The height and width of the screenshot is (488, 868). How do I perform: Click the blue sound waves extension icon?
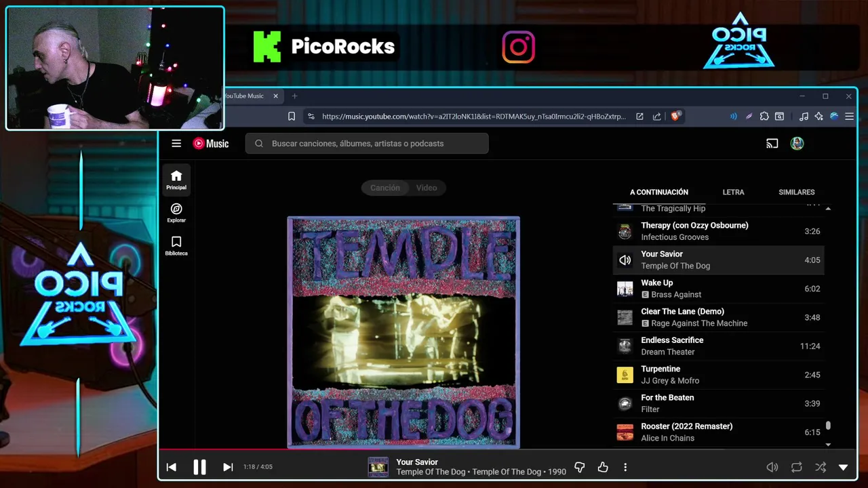pyautogui.click(x=733, y=117)
